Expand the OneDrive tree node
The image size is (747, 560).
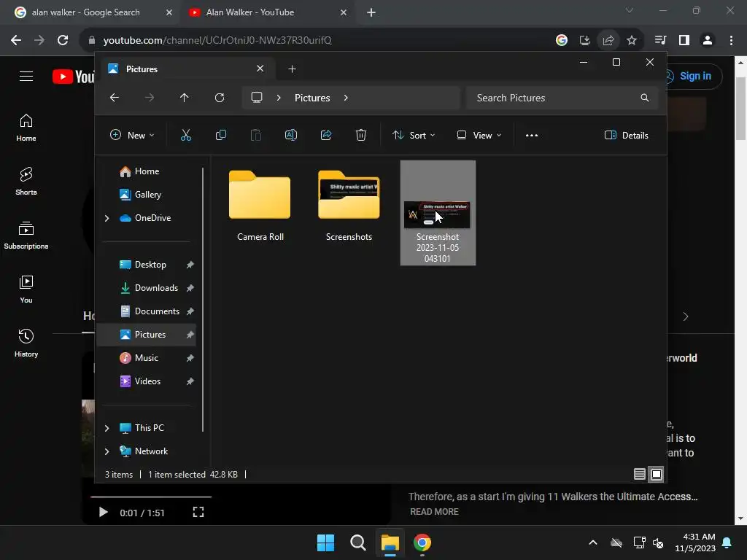107,218
